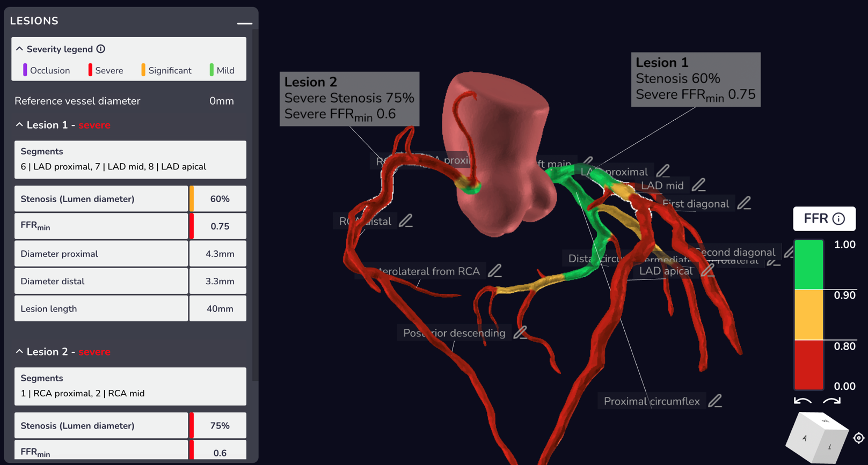Collapse the Severity legend section

click(19, 49)
